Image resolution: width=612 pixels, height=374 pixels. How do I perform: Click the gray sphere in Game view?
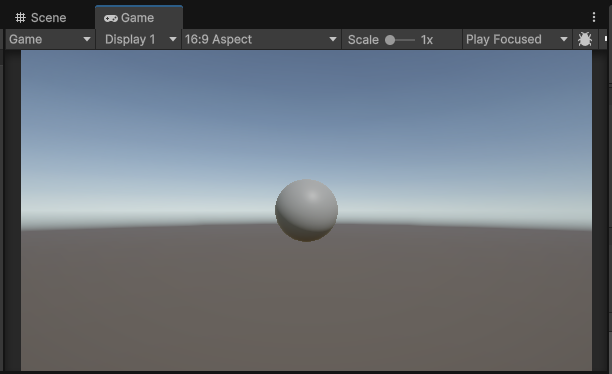click(306, 210)
